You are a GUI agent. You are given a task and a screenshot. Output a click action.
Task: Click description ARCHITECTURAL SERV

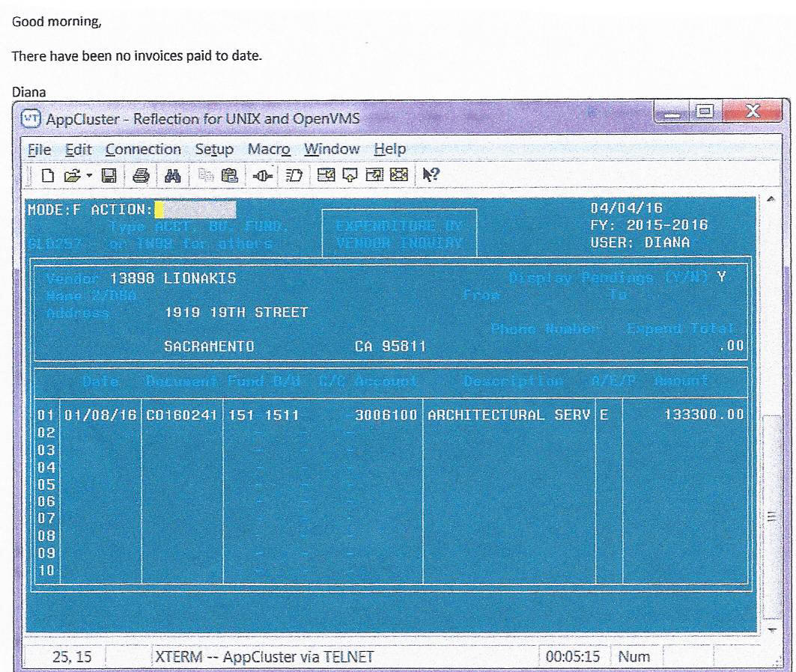pos(509,415)
